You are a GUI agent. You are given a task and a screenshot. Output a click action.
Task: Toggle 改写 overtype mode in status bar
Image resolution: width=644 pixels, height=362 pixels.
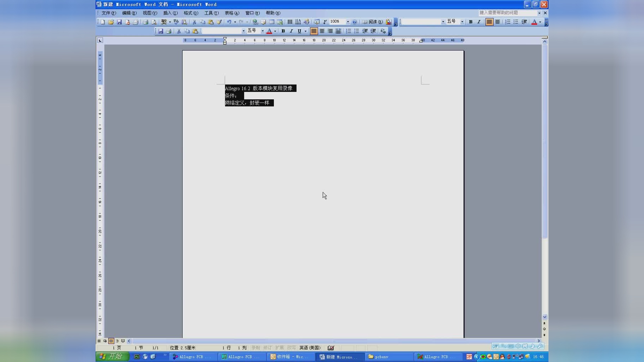point(292,348)
